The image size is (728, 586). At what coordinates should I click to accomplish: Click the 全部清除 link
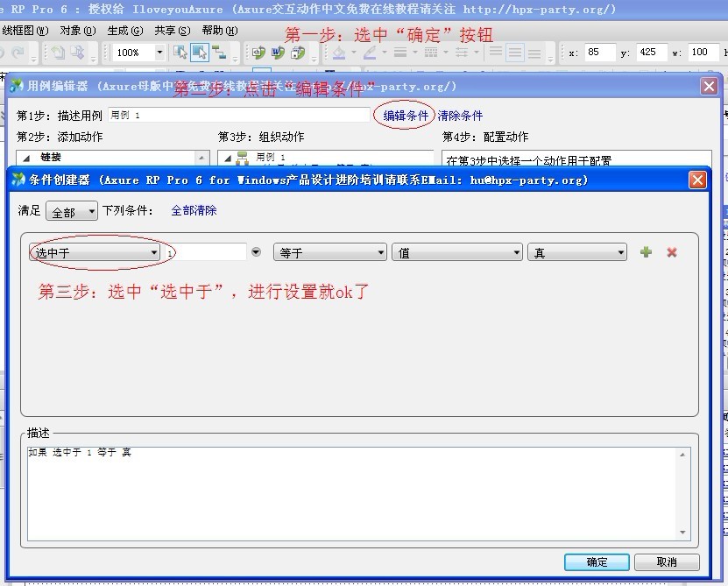click(x=194, y=211)
